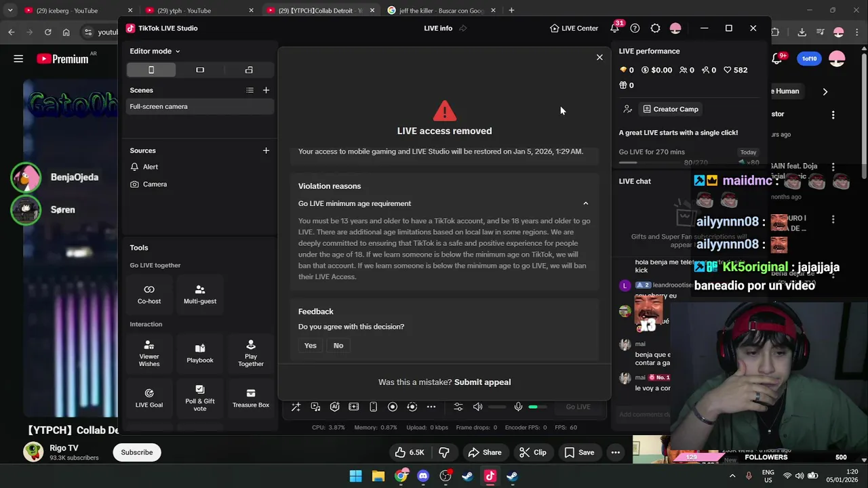Image resolution: width=868 pixels, height=488 pixels.
Task: Show hidden icons in system tray
Action: (x=732, y=476)
